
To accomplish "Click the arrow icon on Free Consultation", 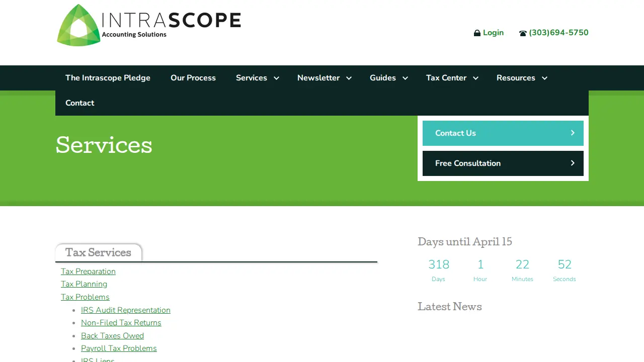I will click(x=573, y=163).
